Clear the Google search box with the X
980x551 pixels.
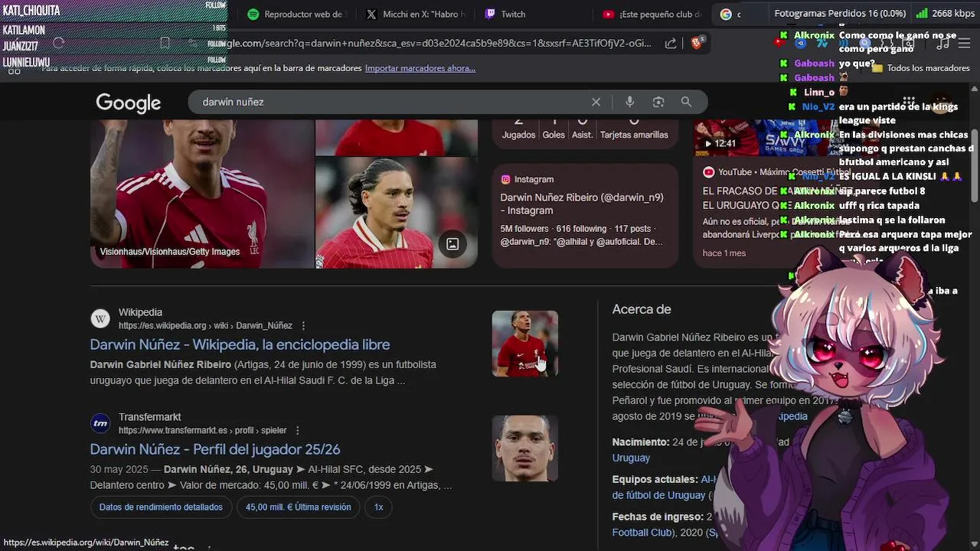point(596,102)
